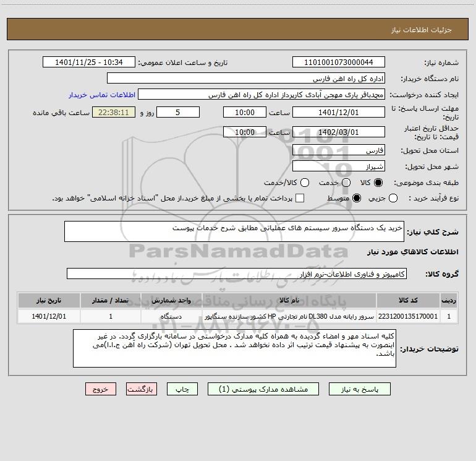Click the need date cell 1401/12/01
This screenshot has width=476, height=461.
pyautogui.click(x=49, y=316)
